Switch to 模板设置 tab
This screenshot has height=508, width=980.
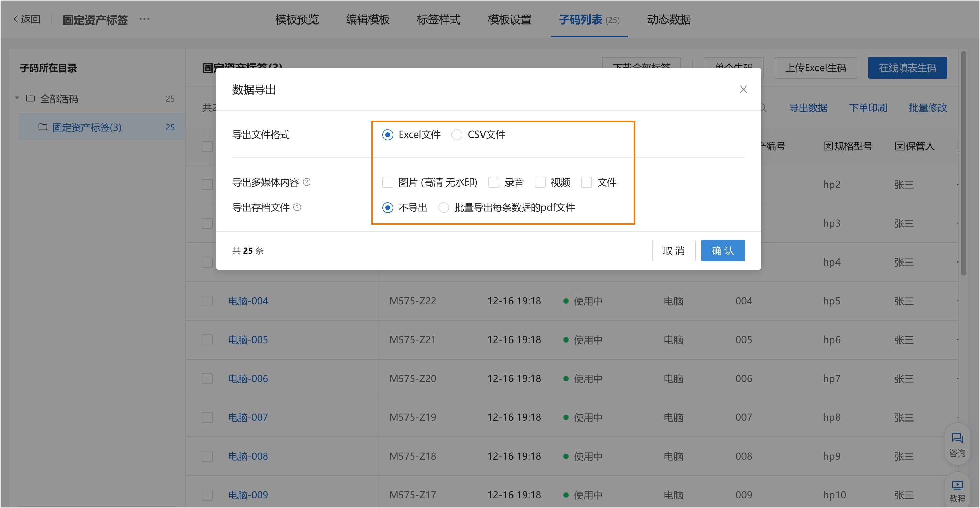[509, 19]
